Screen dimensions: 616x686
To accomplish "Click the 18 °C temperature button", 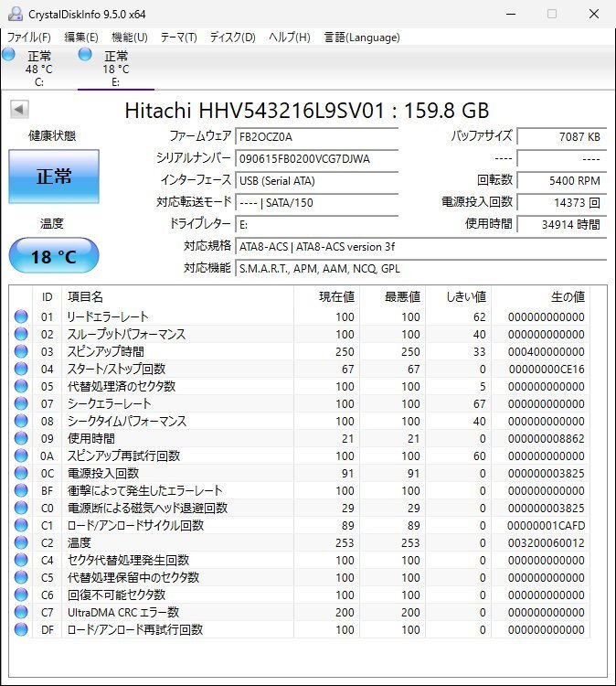I will (x=54, y=255).
